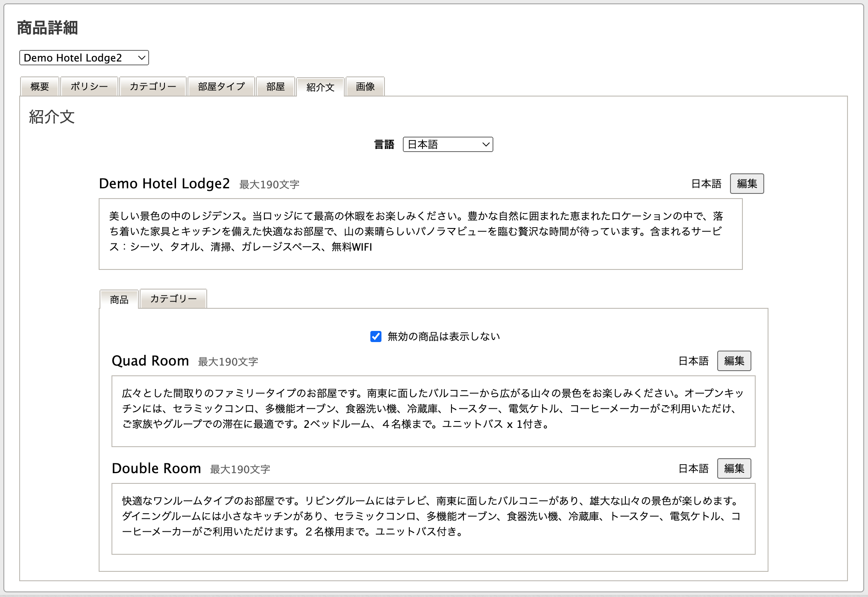Switch to the 概要 tab

[x=40, y=87]
